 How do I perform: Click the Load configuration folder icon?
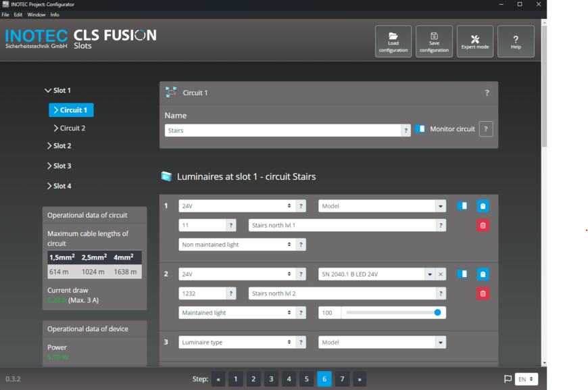(x=393, y=36)
